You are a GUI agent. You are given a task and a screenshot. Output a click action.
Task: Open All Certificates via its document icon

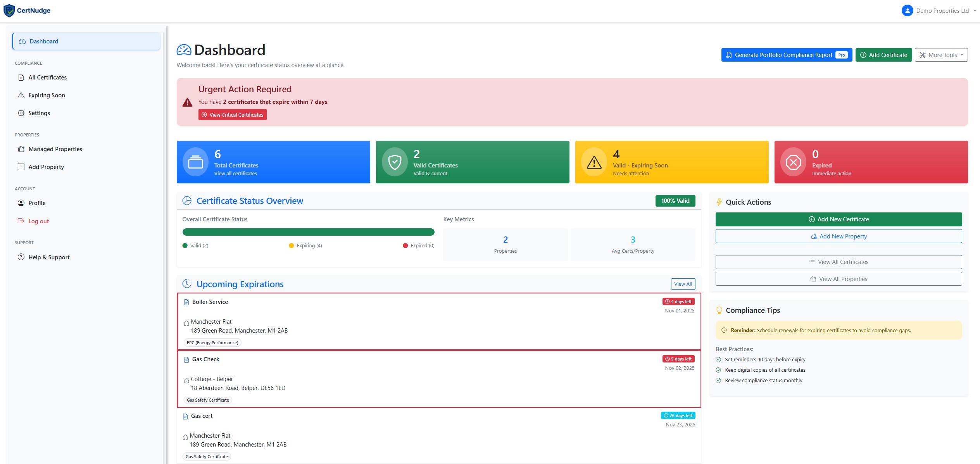[x=21, y=77]
